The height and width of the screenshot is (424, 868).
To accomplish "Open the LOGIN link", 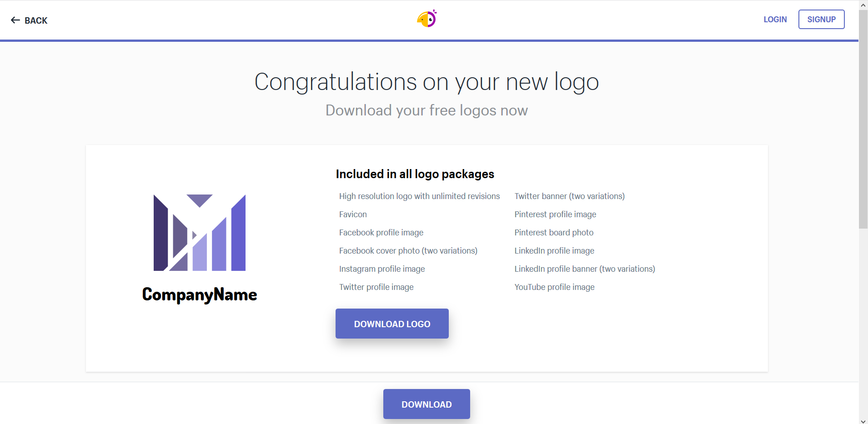I will tap(775, 20).
